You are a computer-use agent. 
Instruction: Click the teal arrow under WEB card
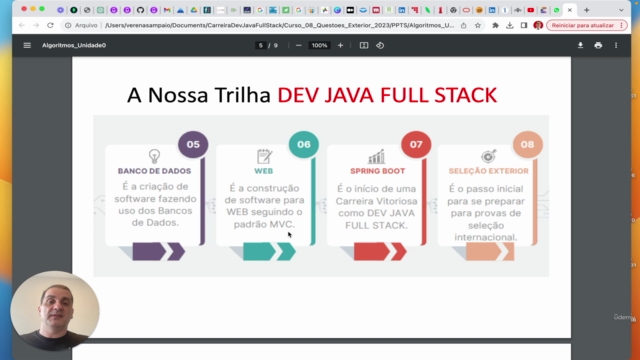[x=269, y=251]
